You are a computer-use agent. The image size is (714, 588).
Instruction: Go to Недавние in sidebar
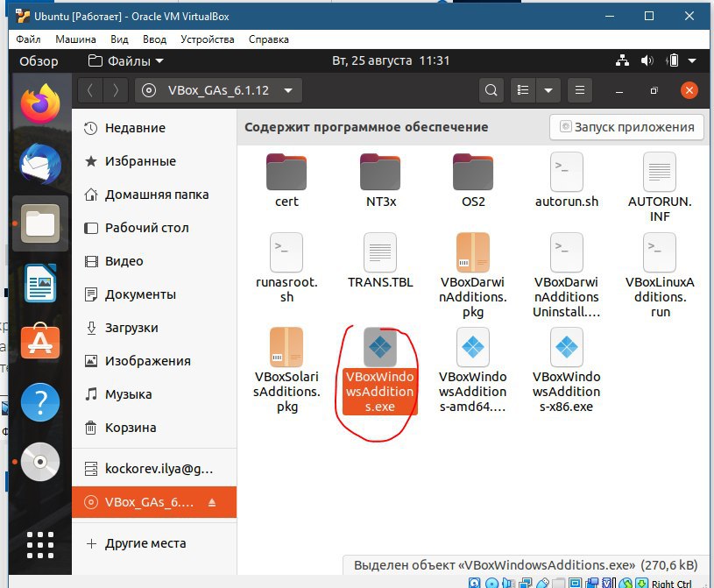[x=154, y=128]
